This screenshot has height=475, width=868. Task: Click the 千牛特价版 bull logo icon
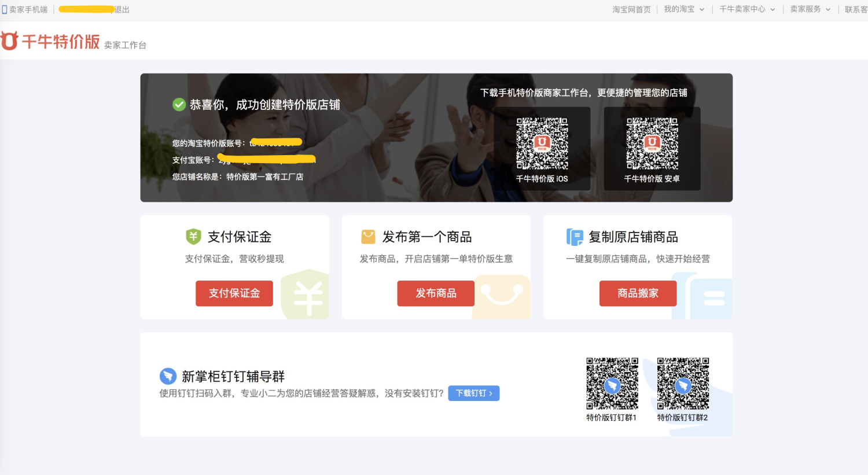pyautogui.click(x=10, y=41)
